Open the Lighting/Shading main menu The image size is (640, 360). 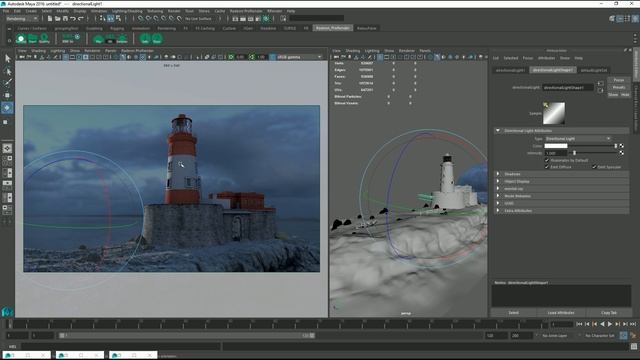coord(127,11)
